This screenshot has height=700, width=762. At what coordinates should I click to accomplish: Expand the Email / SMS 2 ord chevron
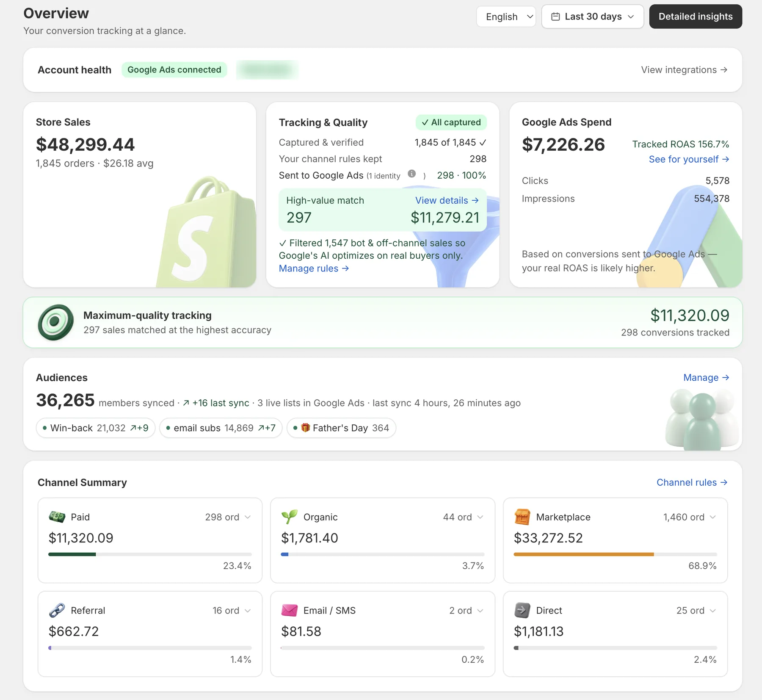(480, 611)
